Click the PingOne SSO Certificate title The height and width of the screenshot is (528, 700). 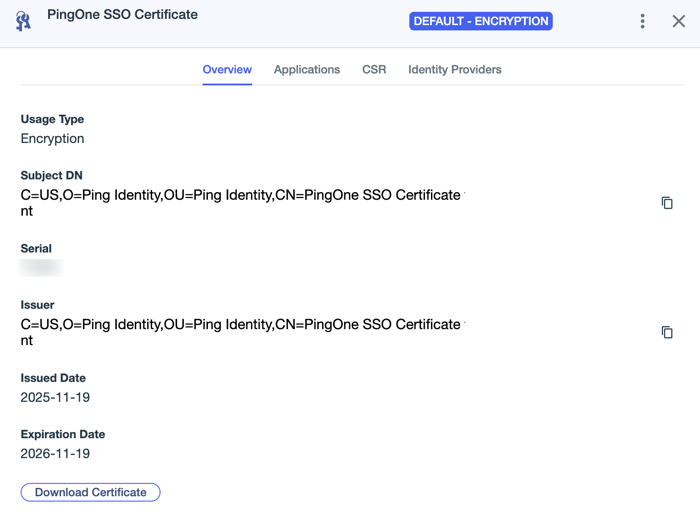coord(122,14)
